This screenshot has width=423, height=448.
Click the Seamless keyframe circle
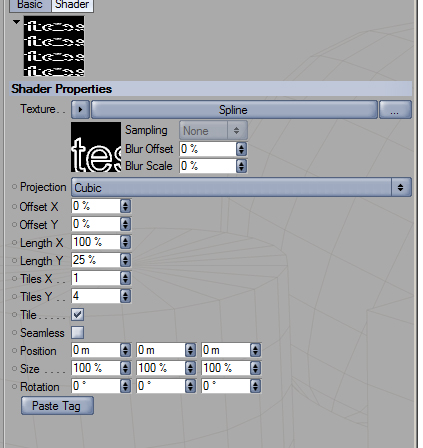coord(14,333)
